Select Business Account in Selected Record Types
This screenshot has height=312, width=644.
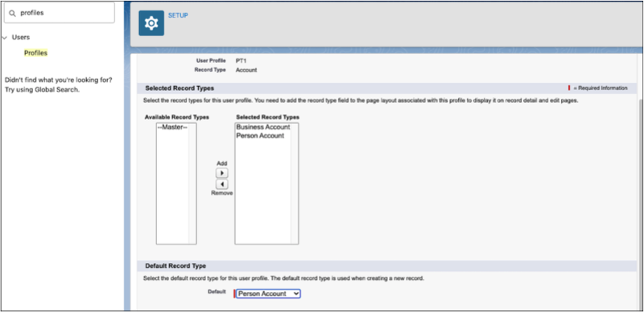tap(263, 127)
